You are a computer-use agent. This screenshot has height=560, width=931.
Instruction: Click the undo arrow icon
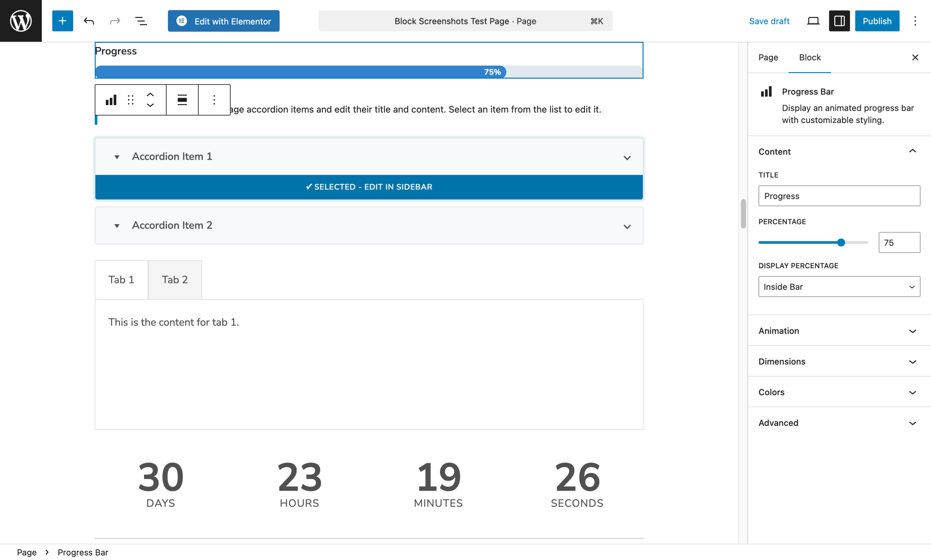89,21
